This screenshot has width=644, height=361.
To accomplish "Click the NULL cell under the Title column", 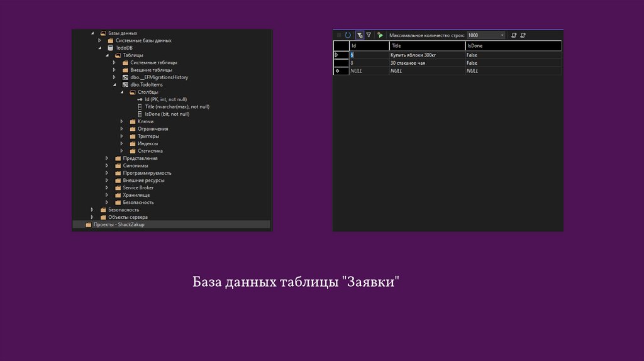I will [x=427, y=70].
